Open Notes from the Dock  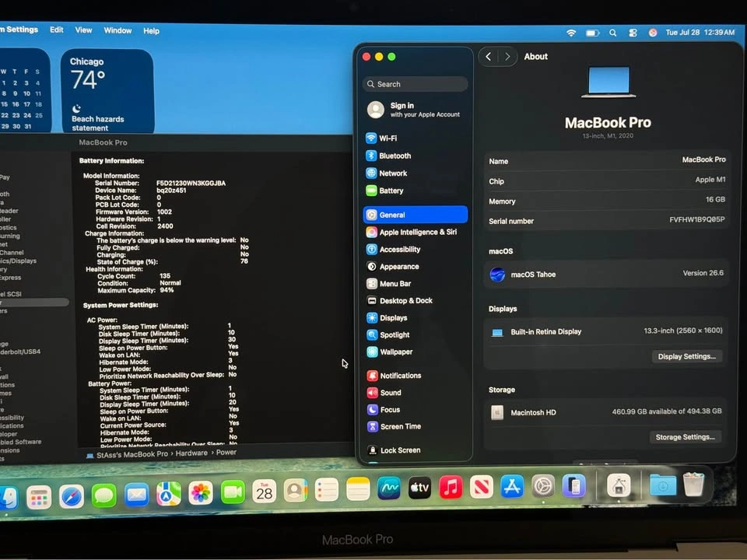click(358, 489)
